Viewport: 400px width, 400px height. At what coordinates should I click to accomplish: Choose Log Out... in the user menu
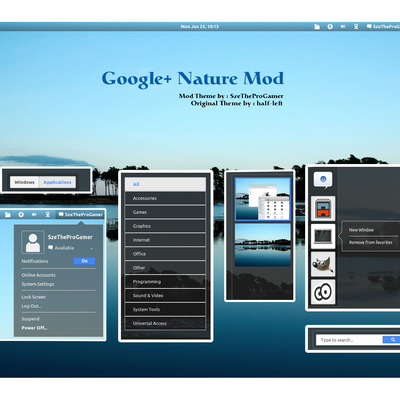pos(32,306)
